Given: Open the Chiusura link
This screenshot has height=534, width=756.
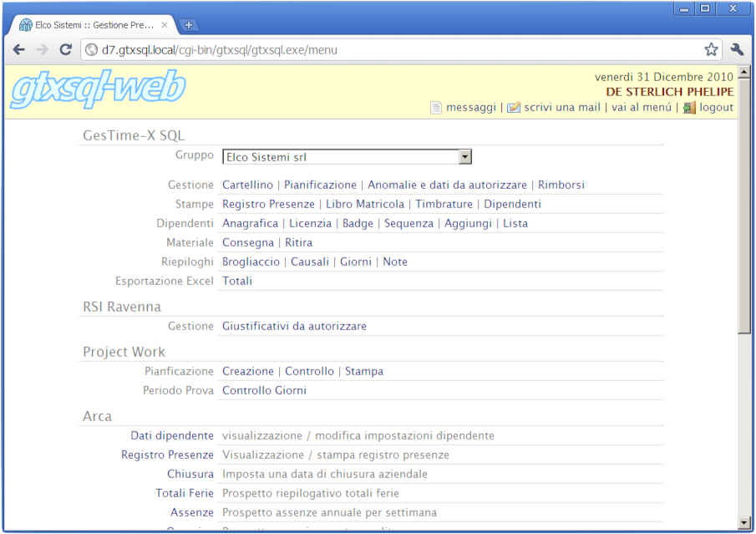Looking at the screenshot, I should [190, 474].
